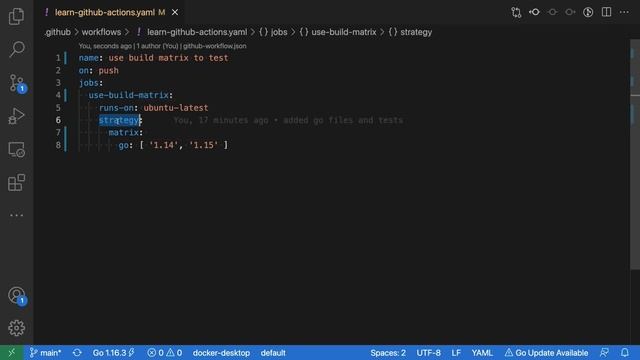Viewport: 640px width, 360px height.
Task: Close the learn-github-actions.yaml tab
Action: [x=175, y=13]
